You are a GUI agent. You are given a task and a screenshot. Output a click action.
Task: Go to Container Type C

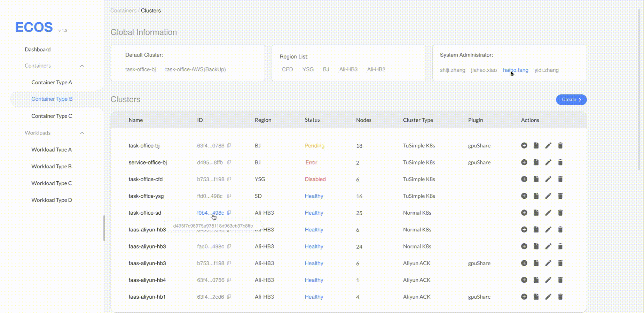point(52,116)
